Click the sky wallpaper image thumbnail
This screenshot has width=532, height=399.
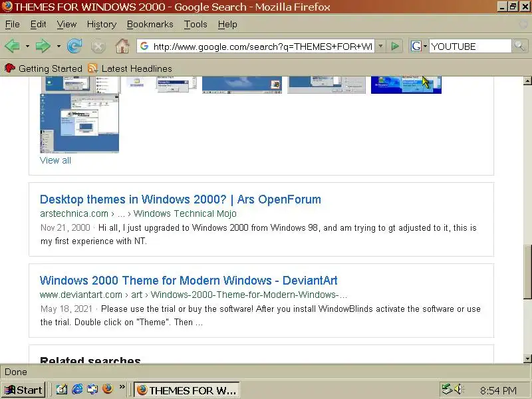point(242,85)
